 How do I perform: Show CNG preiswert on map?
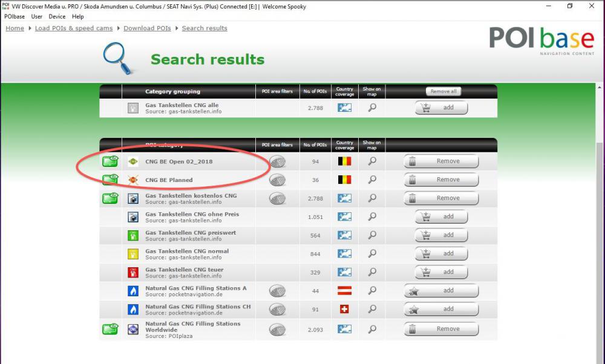click(372, 235)
